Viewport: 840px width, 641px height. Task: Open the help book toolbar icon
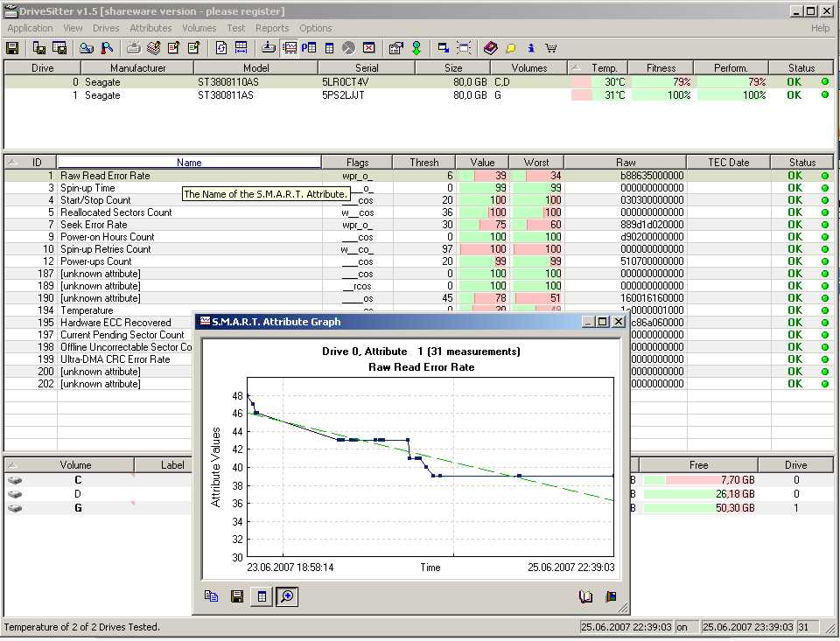pyautogui.click(x=490, y=48)
